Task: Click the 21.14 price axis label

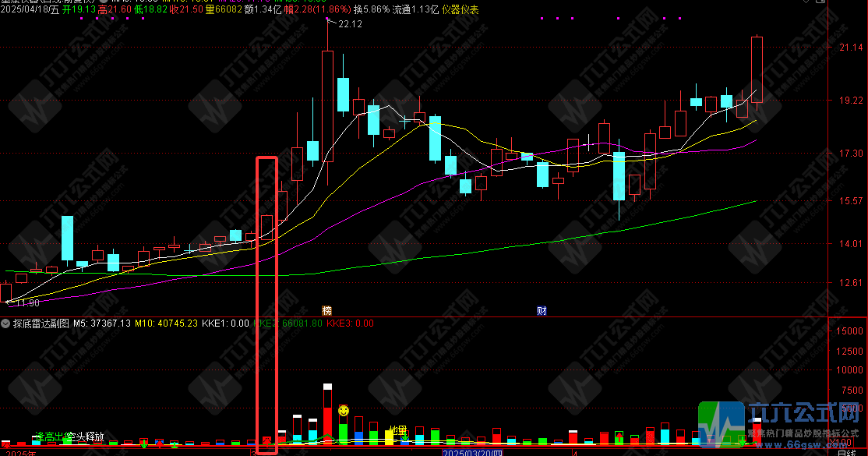Action: pos(849,48)
